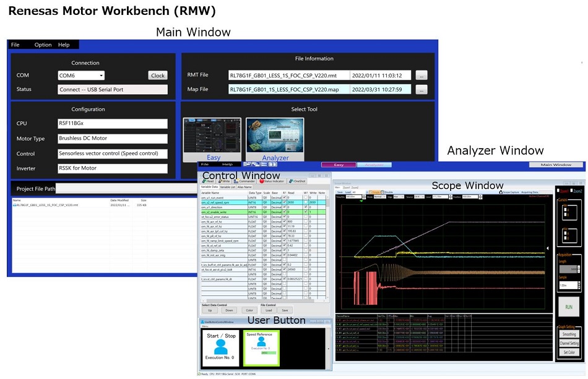
Task: Toggle read checkbox for om_s2_ref_speed_rpm row
Action: click(x=284, y=202)
